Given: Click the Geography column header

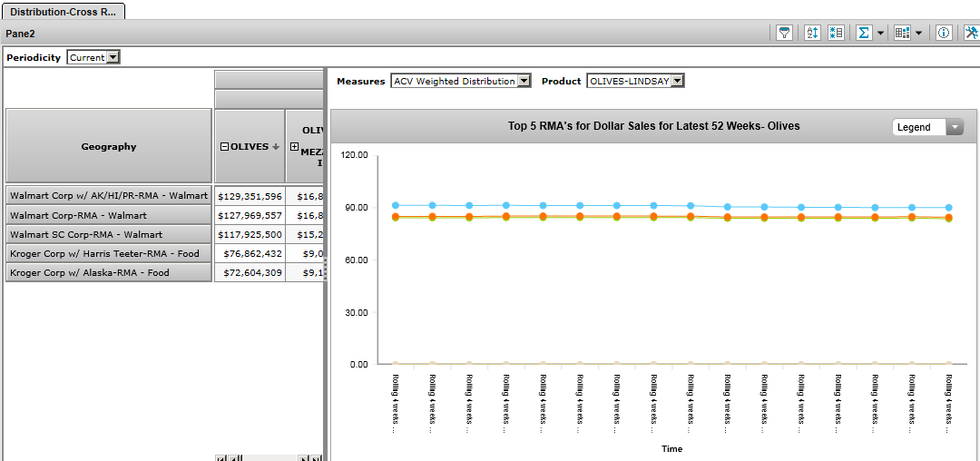Looking at the screenshot, I should pyautogui.click(x=109, y=146).
